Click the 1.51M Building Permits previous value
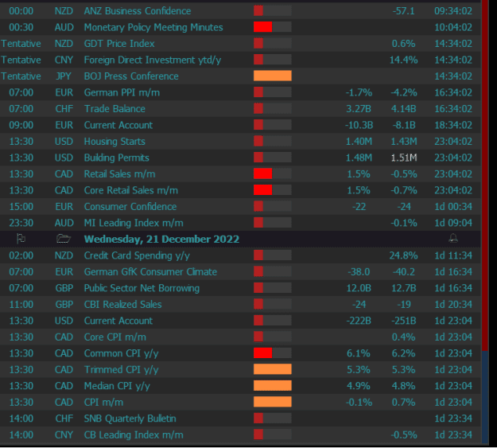 [x=404, y=158]
